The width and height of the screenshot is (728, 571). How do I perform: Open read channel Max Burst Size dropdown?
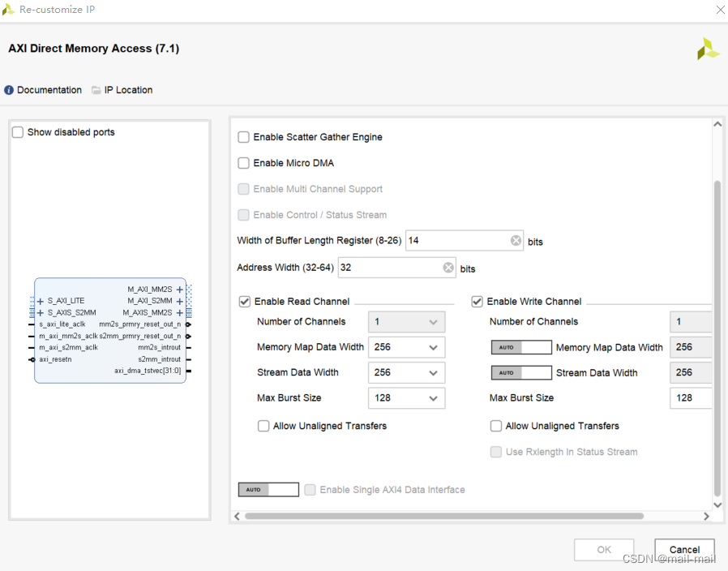pos(407,398)
